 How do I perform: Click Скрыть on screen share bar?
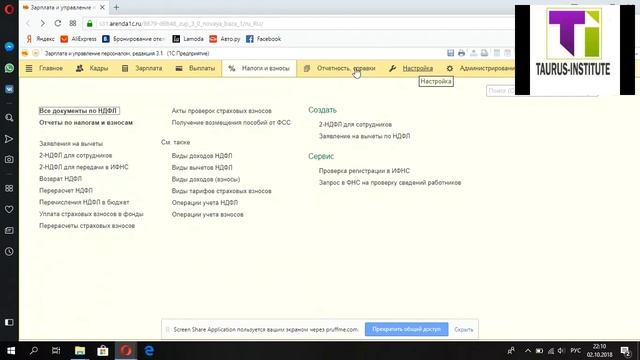(463, 329)
